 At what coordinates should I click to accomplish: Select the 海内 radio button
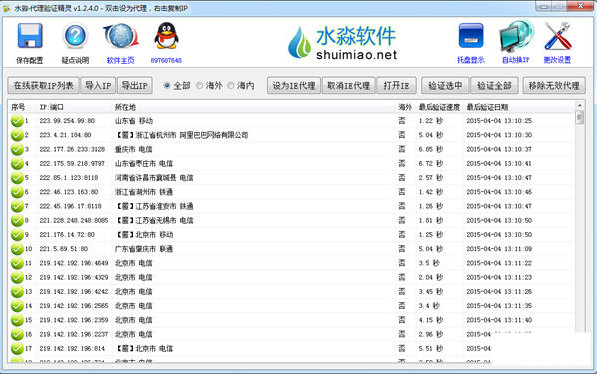[x=231, y=86]
